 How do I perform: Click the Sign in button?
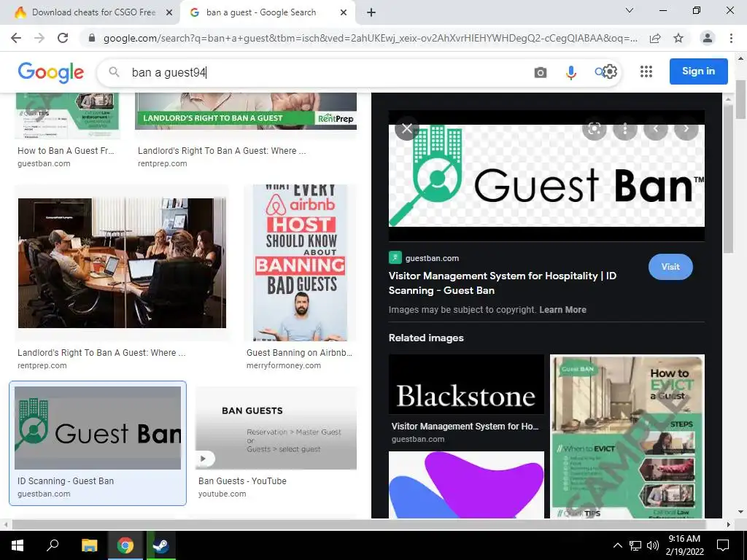click(698, 71)
